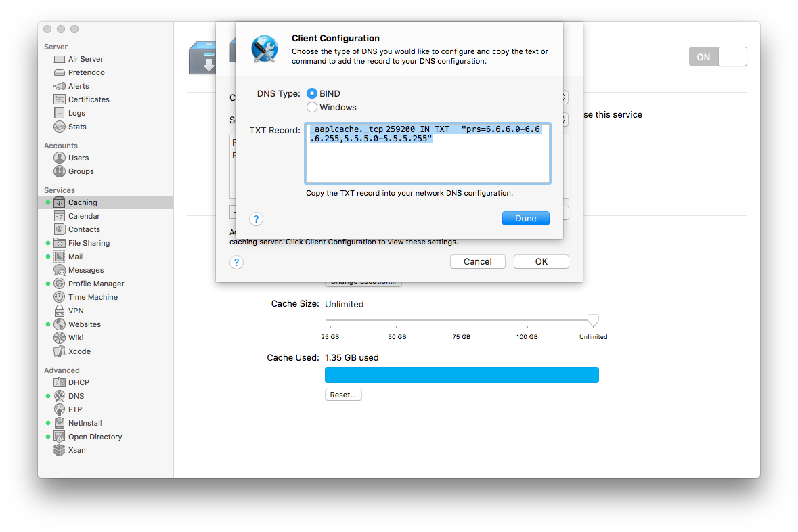The width and height of the screenshot is (798, 532).
Task: Select the Server section heading
Action: pos(56,47)
